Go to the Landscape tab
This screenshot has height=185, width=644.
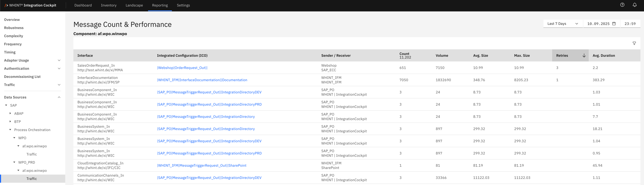[x=134, y=5]
